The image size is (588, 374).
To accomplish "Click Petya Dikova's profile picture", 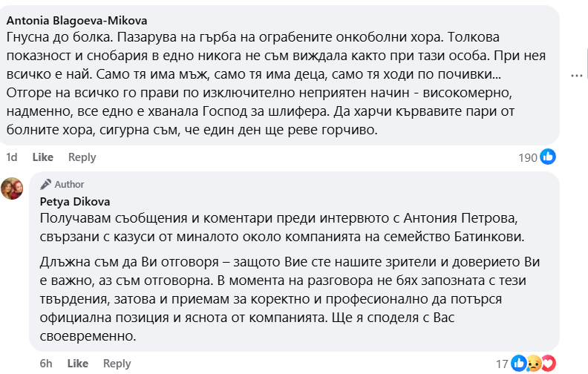I will point(14,188).
